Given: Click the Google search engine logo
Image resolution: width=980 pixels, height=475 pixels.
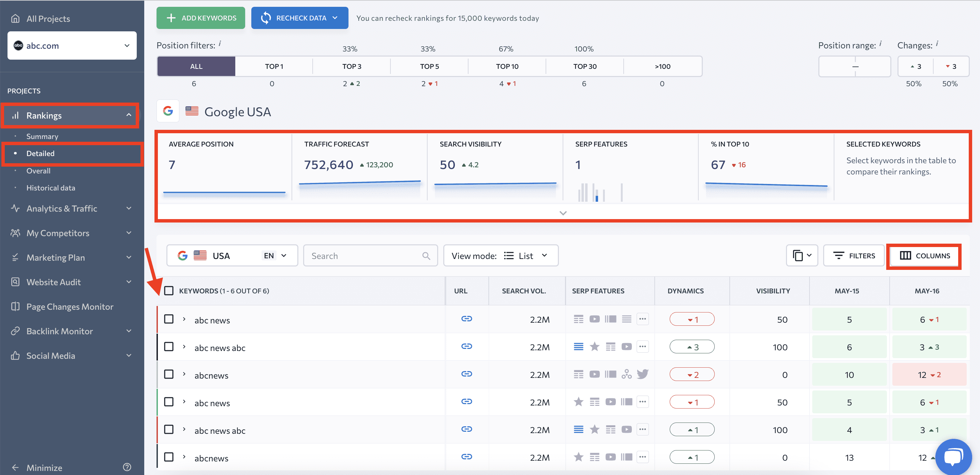Looking at the screenshot, I should pos(168,111).
